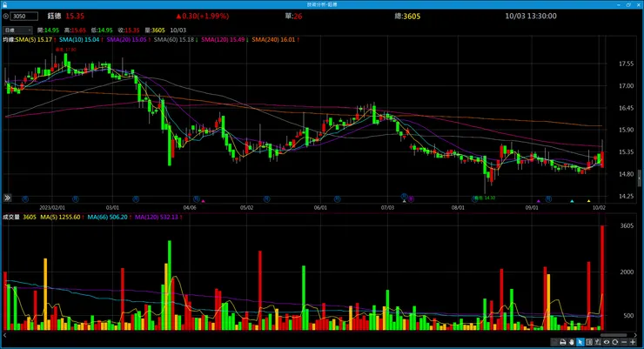
Task: Open the chart settings tool icon
Action: [598, 342]
